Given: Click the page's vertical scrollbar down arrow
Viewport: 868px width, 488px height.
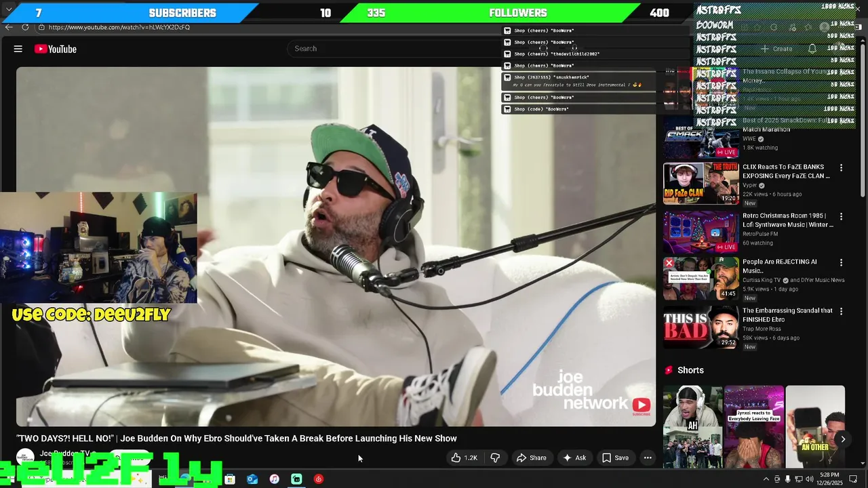Looking at the screenshot, I should (x=863, y=464).
